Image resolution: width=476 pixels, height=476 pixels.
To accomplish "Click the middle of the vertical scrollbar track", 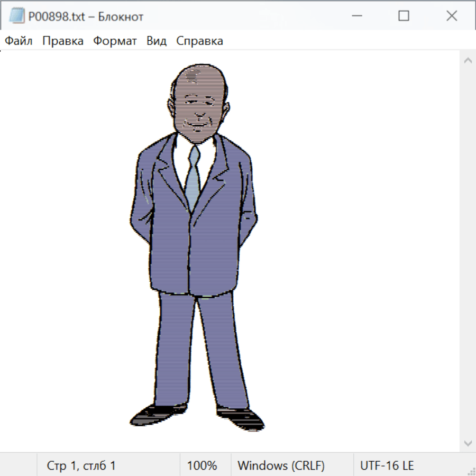I will click(468, 251).
